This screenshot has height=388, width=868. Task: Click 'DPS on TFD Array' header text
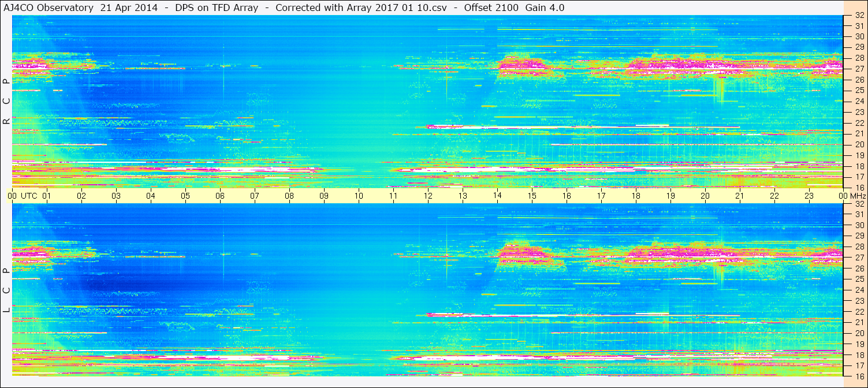tap(217, 8)
